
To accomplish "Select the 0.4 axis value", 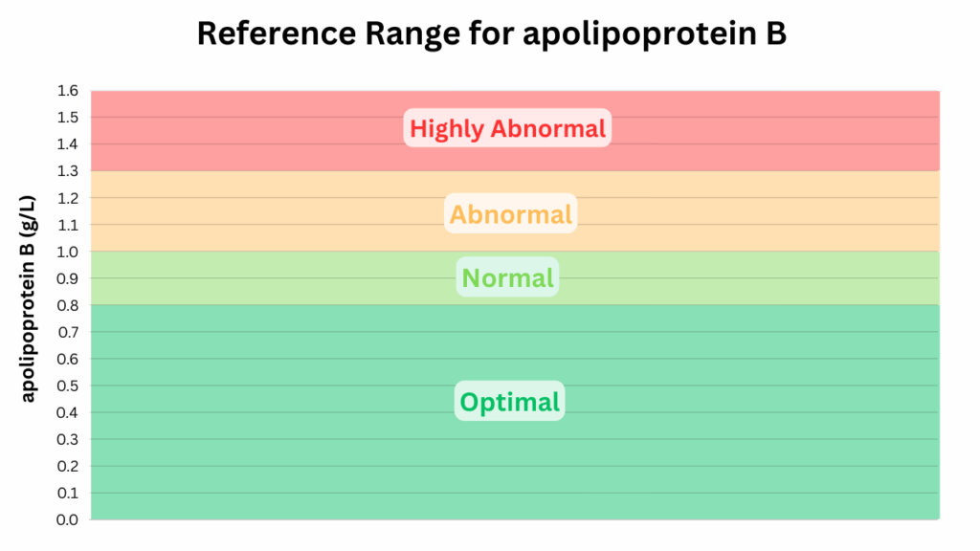I will pyautogui.click(x=67, y=412).
